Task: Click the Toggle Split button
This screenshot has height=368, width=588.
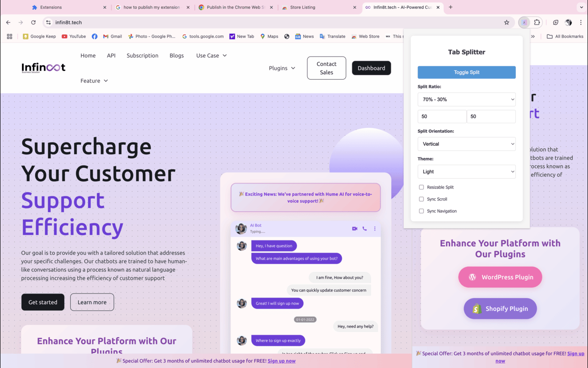Action: click(467, 72)
